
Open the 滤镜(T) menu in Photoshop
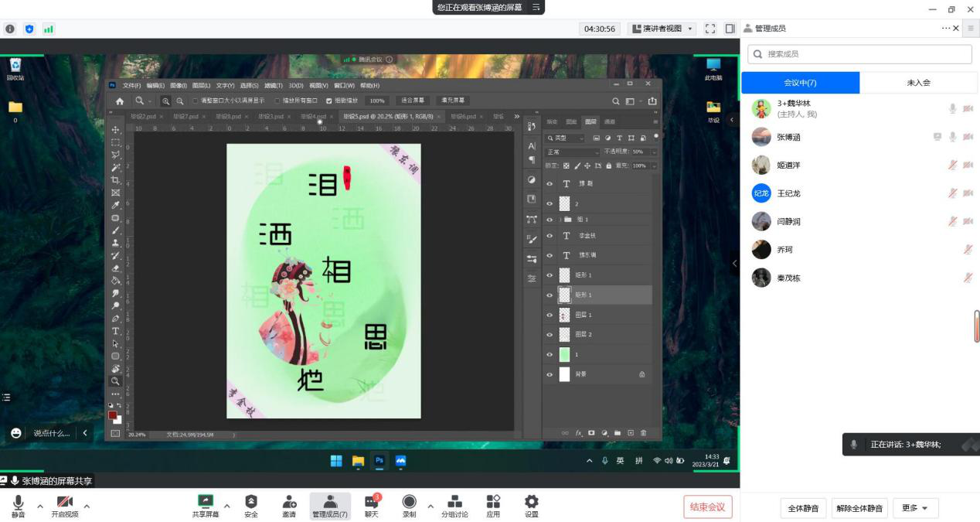coord(273,85)
